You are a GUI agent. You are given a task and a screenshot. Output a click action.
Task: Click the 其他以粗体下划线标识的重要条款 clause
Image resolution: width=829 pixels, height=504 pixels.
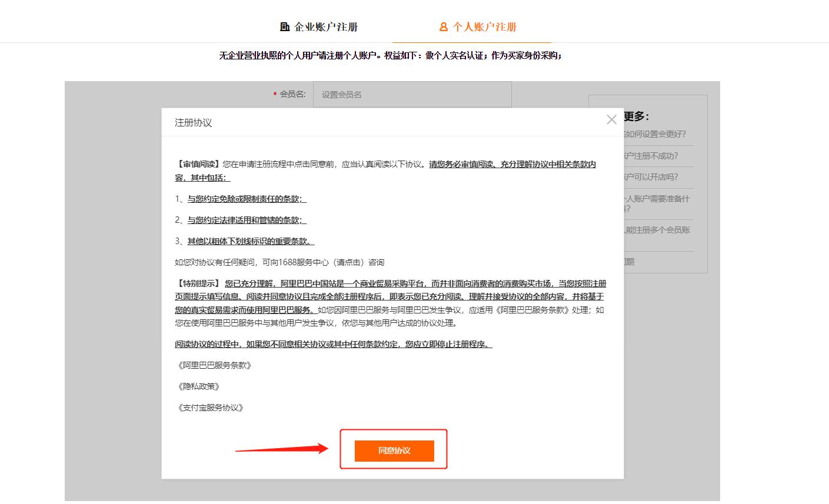point(251,241)
